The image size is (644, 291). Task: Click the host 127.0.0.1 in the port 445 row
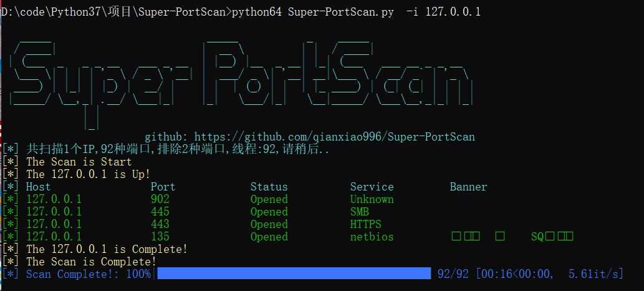tap(54, 212)
